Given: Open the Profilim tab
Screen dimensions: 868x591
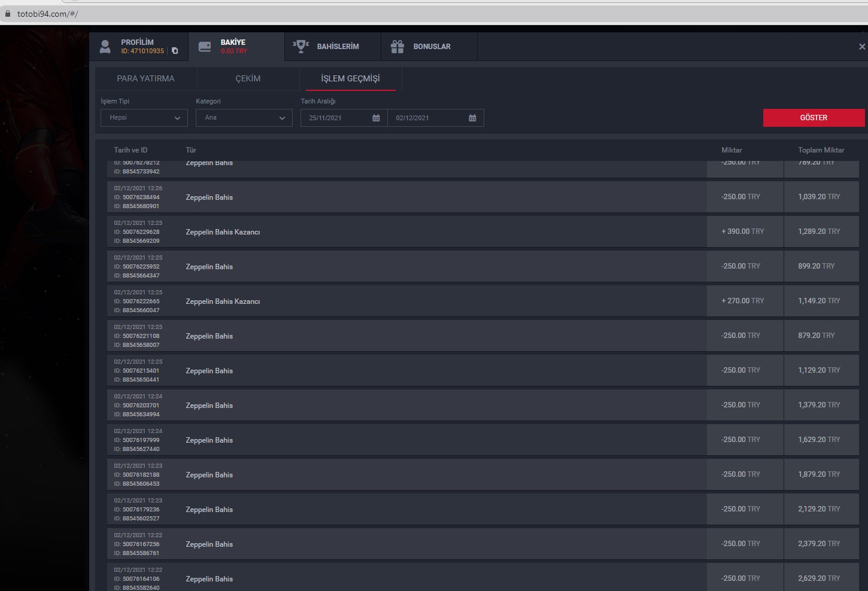Looking at the screenshot, I should tap(139, 47).
